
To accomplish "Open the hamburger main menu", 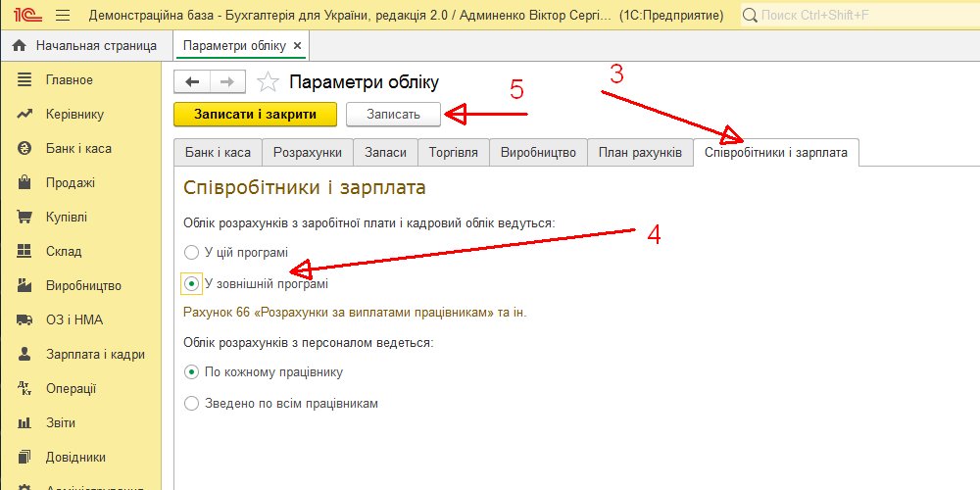I will [63, 15].
